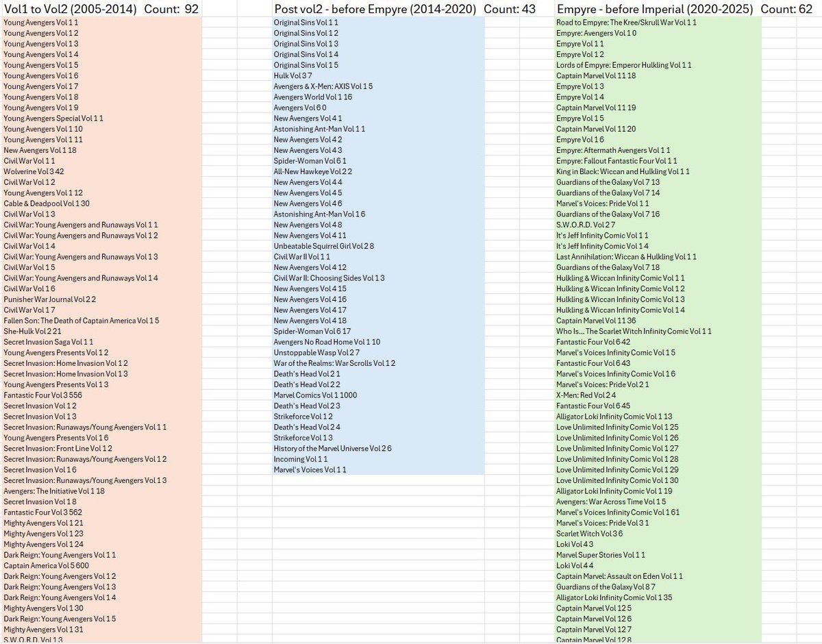Click the 'Hulk Vol 3 7' cell

tap(293, 76)
